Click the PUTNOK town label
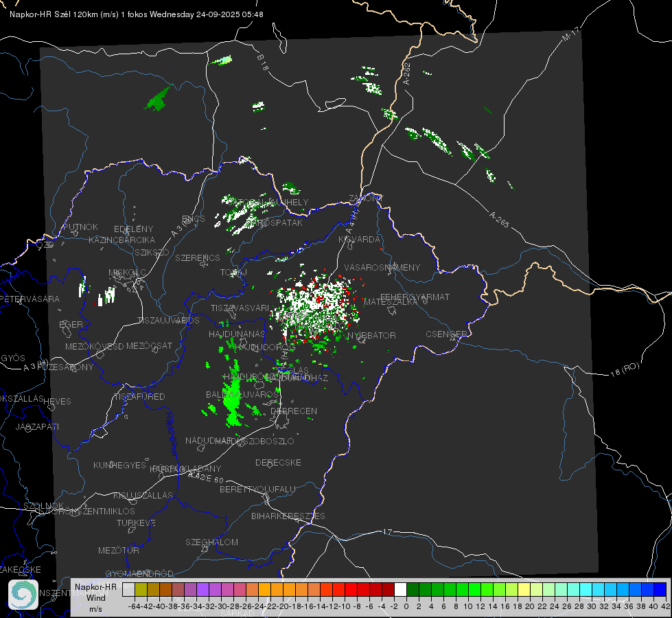Image resolution: width=672 pixels, height=618 pixels. [x=80, y=227]
